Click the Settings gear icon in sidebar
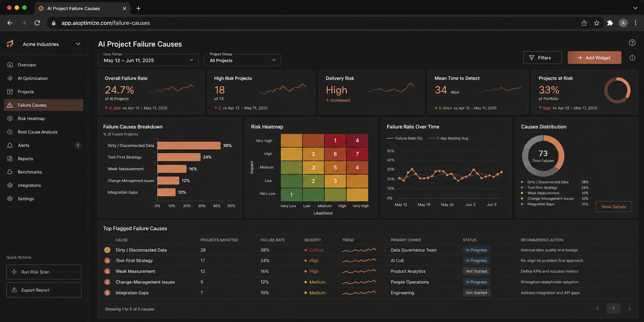Screen dimensions: 644x322 [x=10, y=199]
